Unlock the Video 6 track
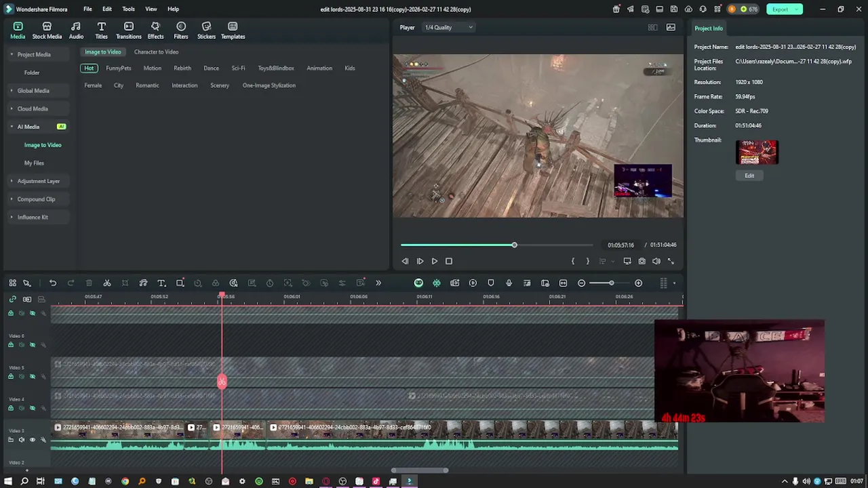This screenshot has height=488, width=868. coord(10,345)
